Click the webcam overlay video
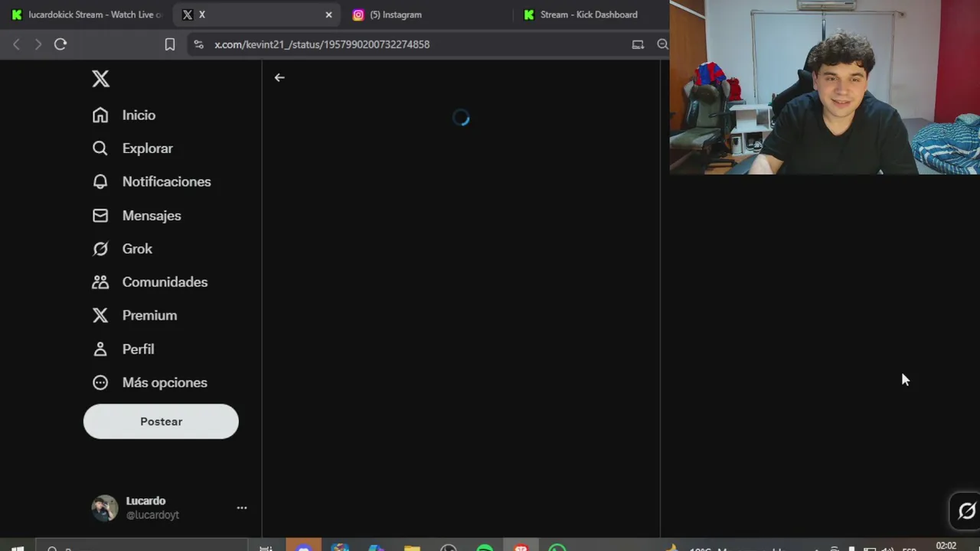This screenshot has width=980, height=551. (x=825, y=87)
